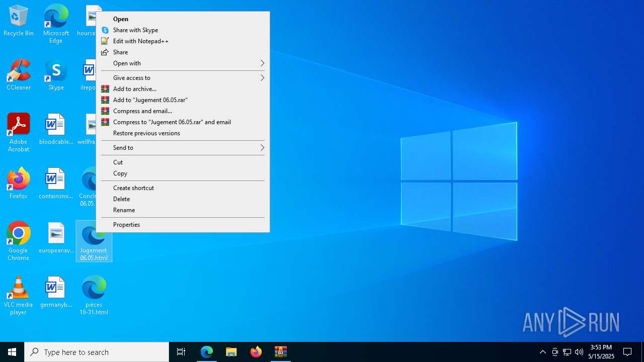The height and width of the screenshot is (362, 644).
Task: Open the clock showing 3:53 PM
Action: coord(601,352)
